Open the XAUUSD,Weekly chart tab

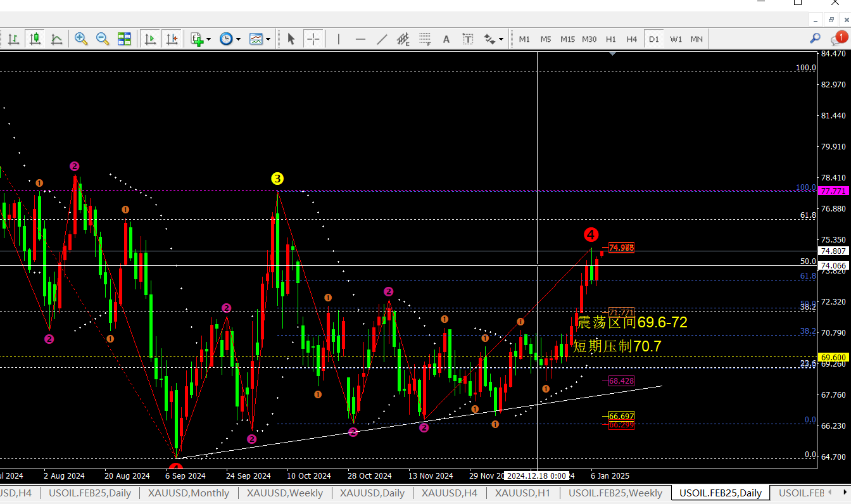(x=284, y=493)
